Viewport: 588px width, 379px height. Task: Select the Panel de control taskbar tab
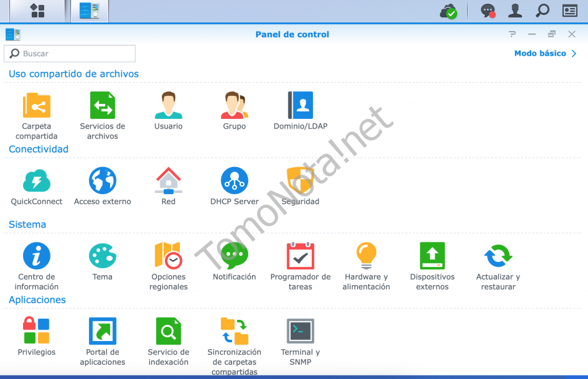[90, 11]
